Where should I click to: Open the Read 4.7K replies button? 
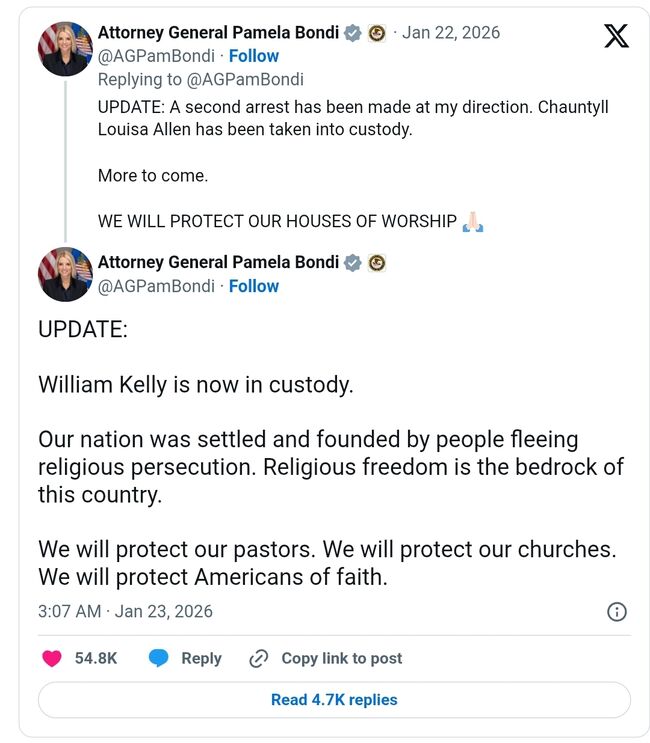click(334, 700)
